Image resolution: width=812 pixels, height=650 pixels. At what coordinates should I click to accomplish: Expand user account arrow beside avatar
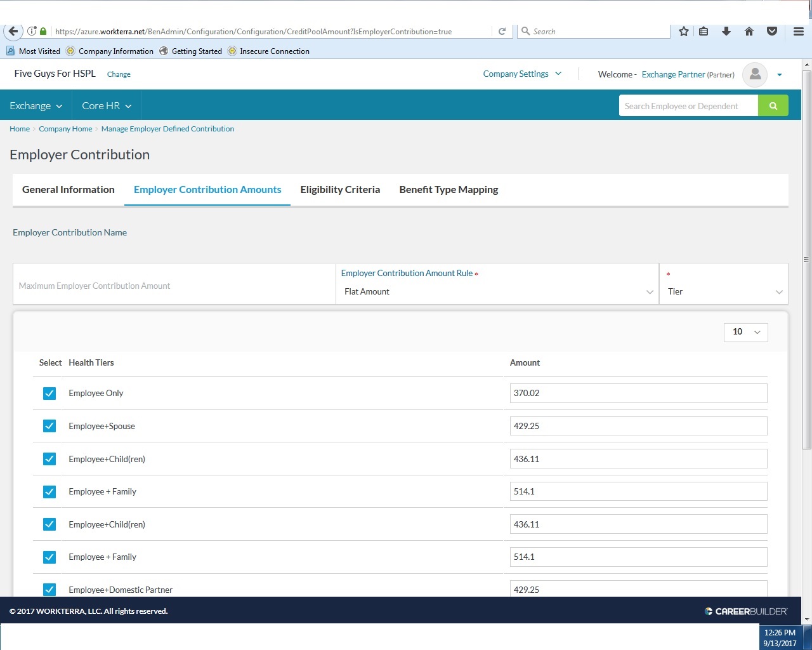click(780, 75)
